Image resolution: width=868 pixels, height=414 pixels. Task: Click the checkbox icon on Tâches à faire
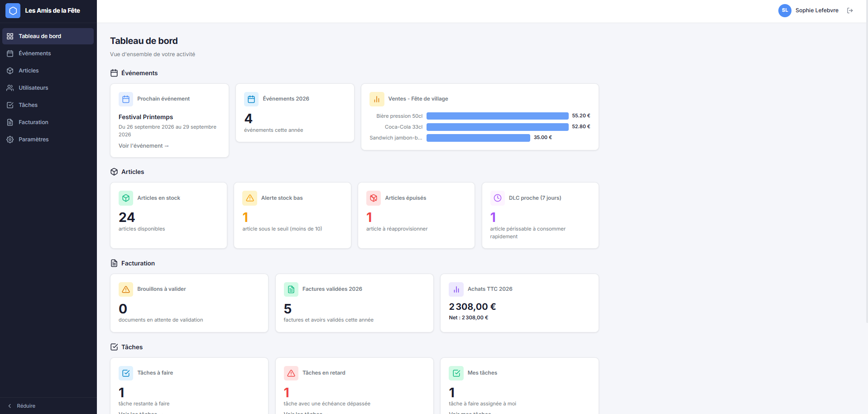point(126,373)
